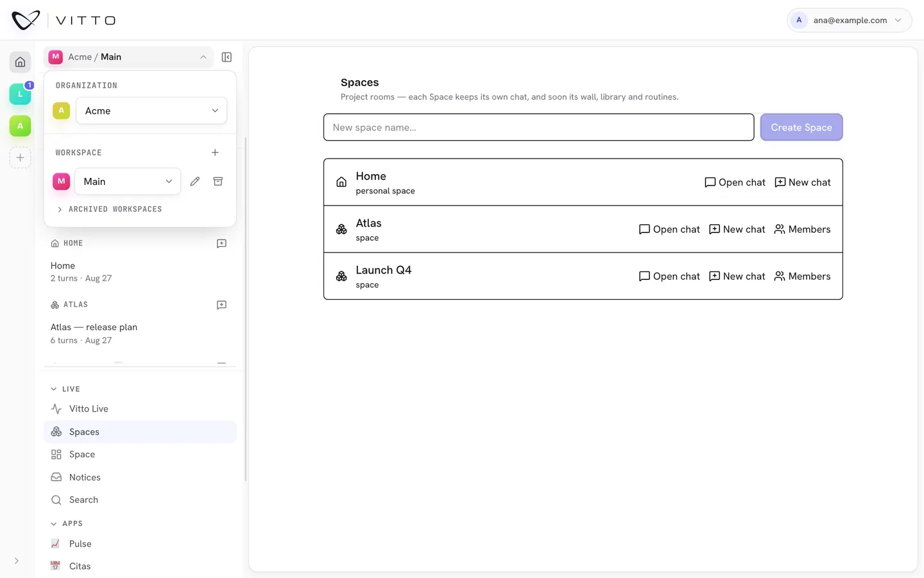Screen dimensions: 924x578
Task: Rename the Main workspace with pencil icon
Action: click(195, 181)
